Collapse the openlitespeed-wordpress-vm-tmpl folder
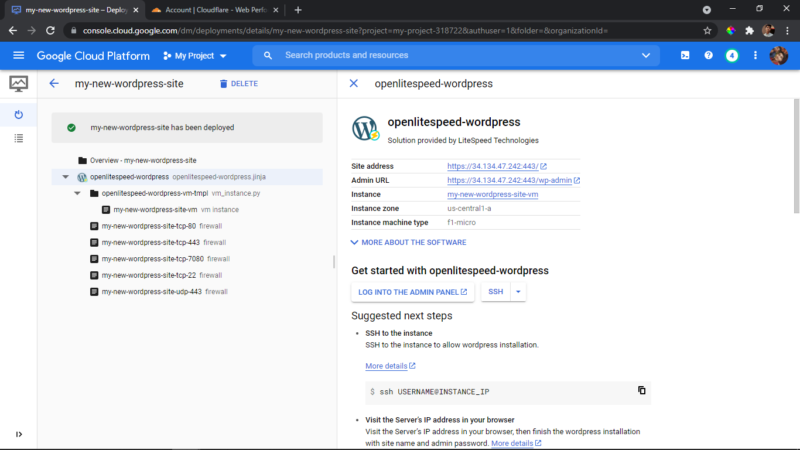This screenshot has width=800, height=450. 77,193
